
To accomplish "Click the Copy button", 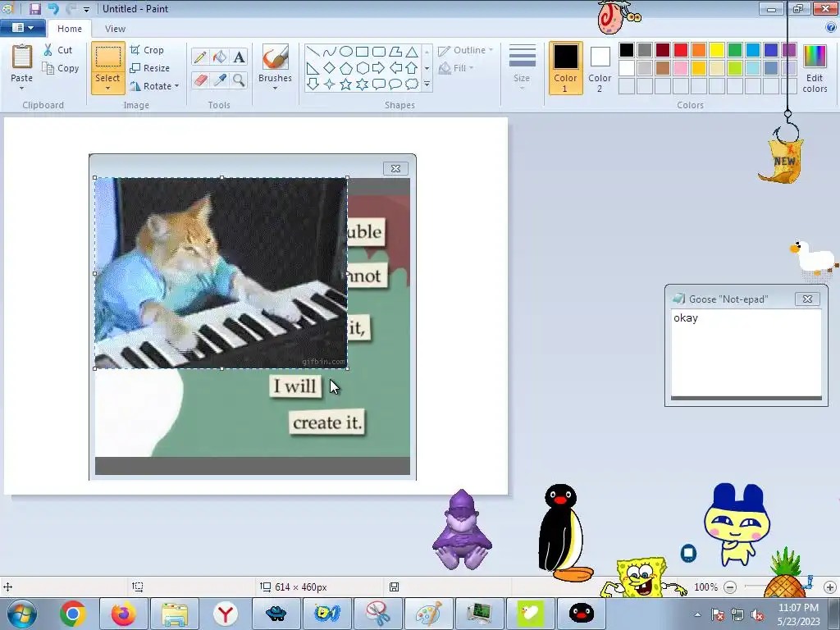I will (61, 68).
